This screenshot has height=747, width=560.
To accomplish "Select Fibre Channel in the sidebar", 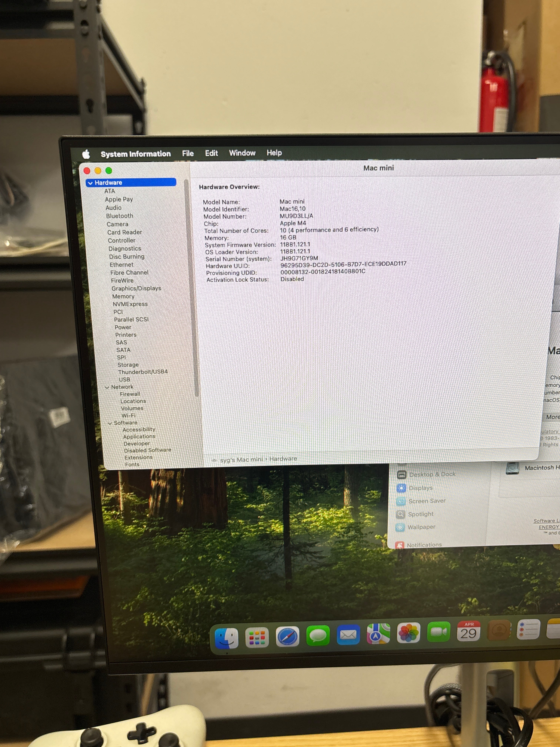I will [x=129, y=273].
